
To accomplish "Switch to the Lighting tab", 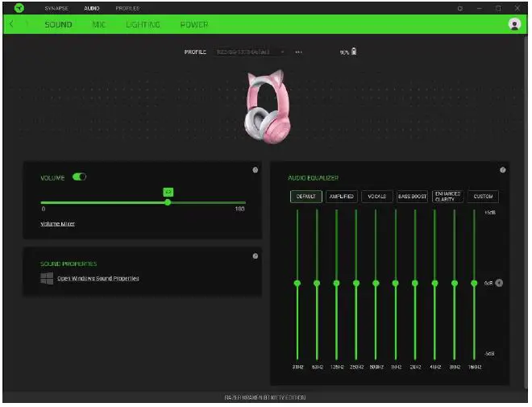I will coord(143,24).
